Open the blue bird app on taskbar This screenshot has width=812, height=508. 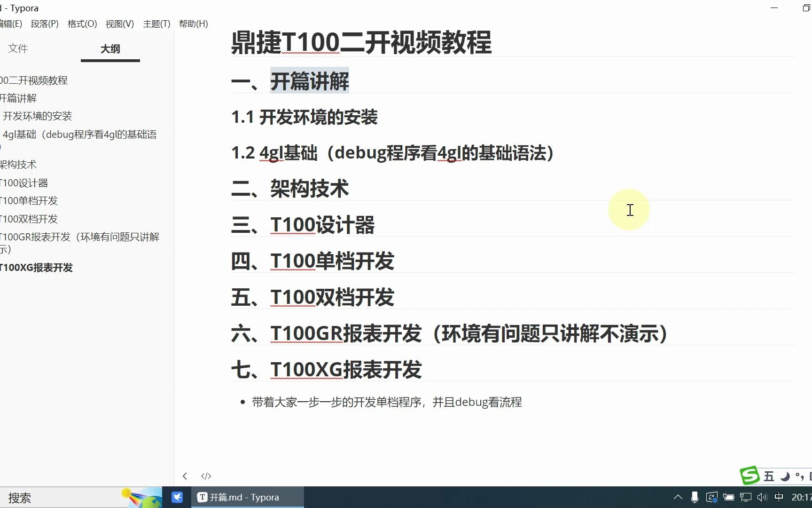177,497
